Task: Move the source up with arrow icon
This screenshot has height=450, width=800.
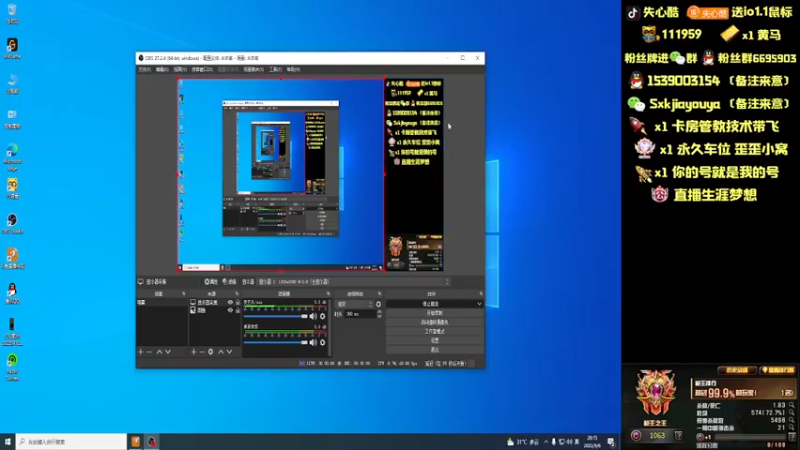Action: point(221,352)
